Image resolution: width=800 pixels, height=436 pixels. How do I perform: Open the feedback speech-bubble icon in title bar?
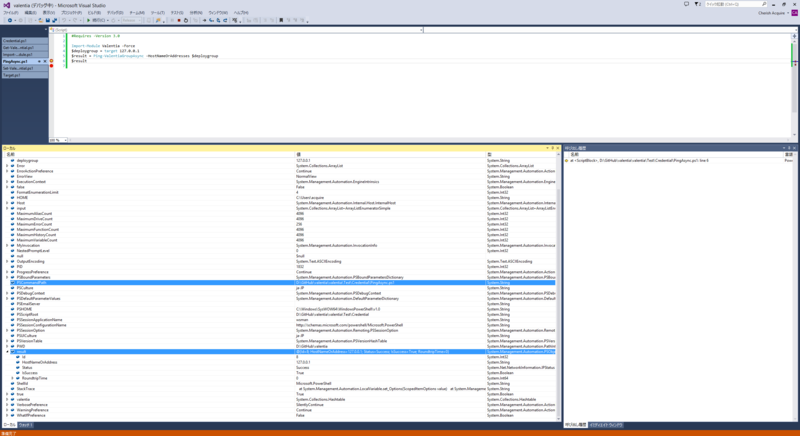686,4
